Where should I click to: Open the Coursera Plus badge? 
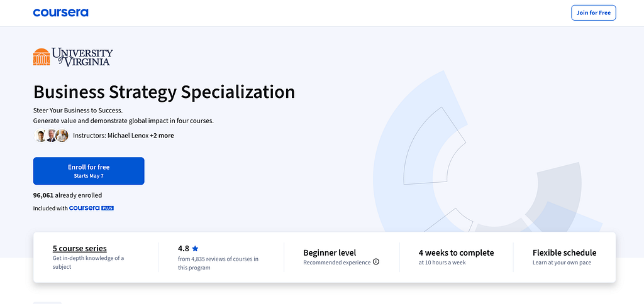click(91, 208)
